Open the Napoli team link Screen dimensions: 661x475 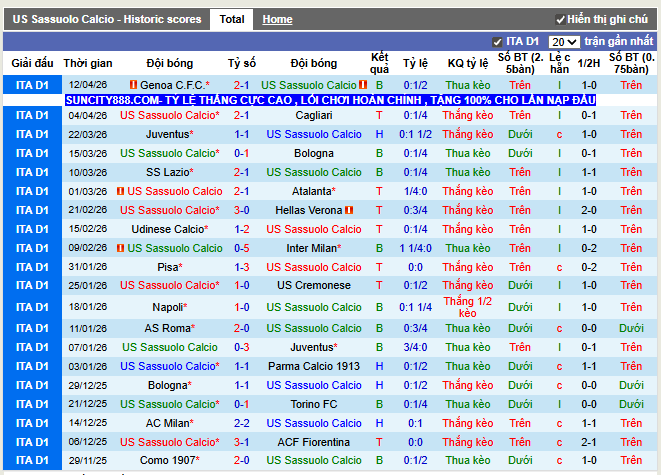tap(169, 307)
